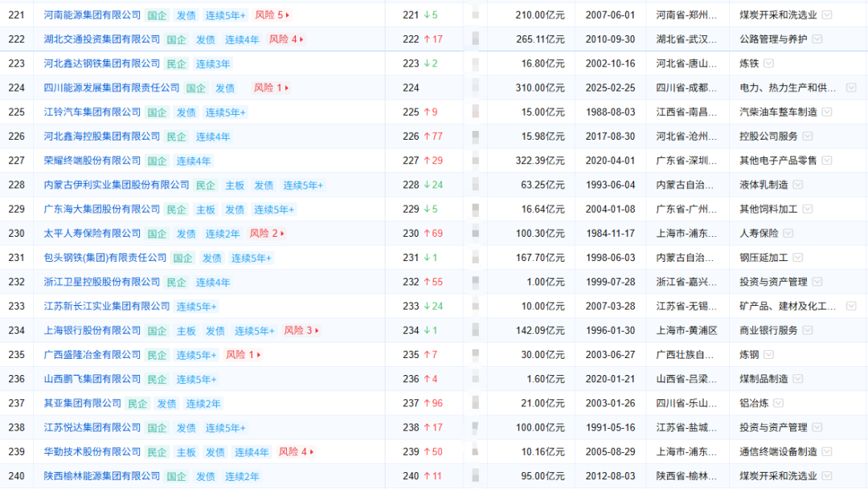Expand 风险 2 tag for 太平人寿保险
Screen dimensions: 868x489
[x=267, y=234]
